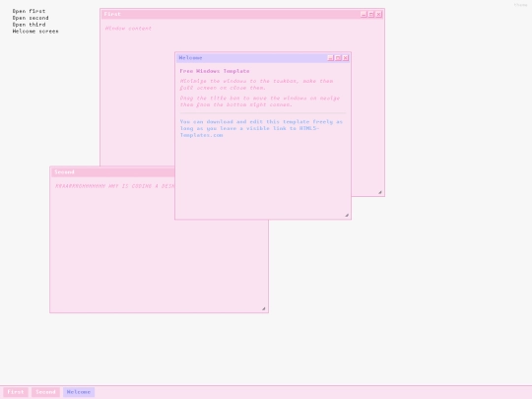Click the 'Drag the title bar' paragraph
Screen dimensions: 532x399
260,101
